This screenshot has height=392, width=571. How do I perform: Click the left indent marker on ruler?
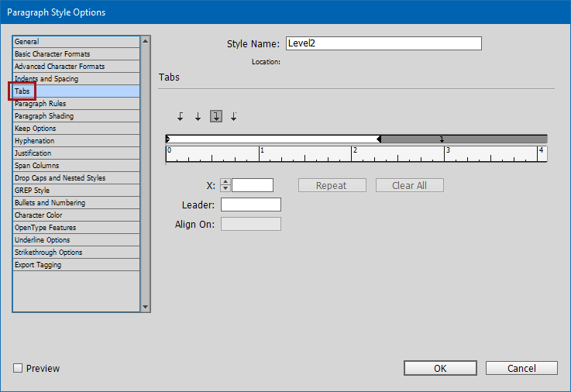pos(168,139)
